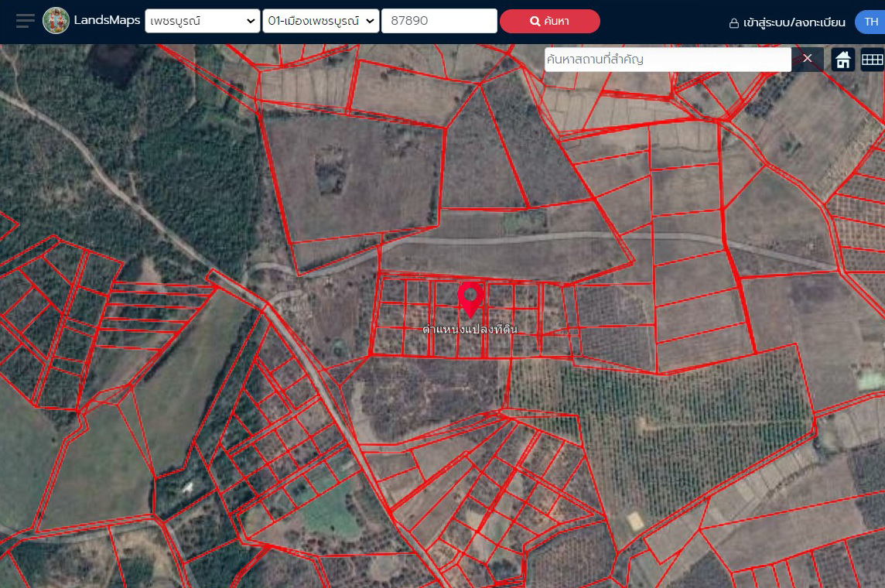
Task: Focus the parcel number field containing 87890
Action: [439, 21]
